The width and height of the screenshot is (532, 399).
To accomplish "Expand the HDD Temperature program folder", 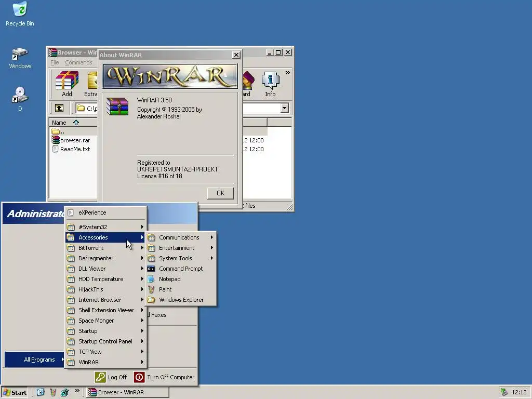I will [x=105, y=279].
